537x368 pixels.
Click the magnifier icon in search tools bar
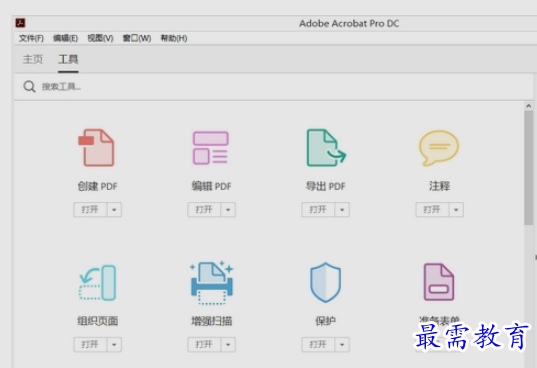(29, 87)
